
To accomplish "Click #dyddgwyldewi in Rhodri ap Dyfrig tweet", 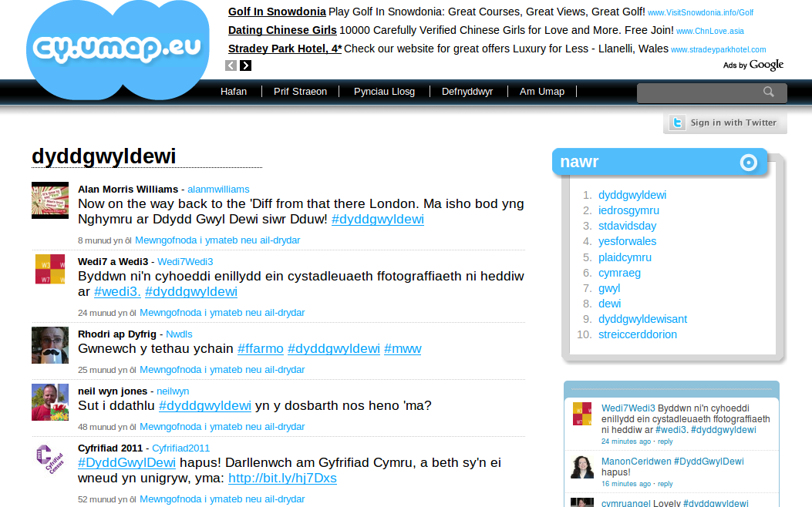I will pos(333,349).
